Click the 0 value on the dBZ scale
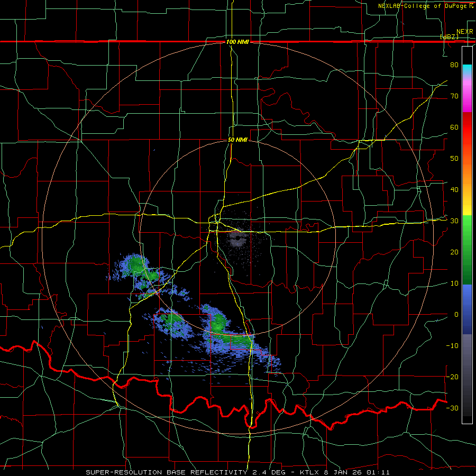 (456, 315)
